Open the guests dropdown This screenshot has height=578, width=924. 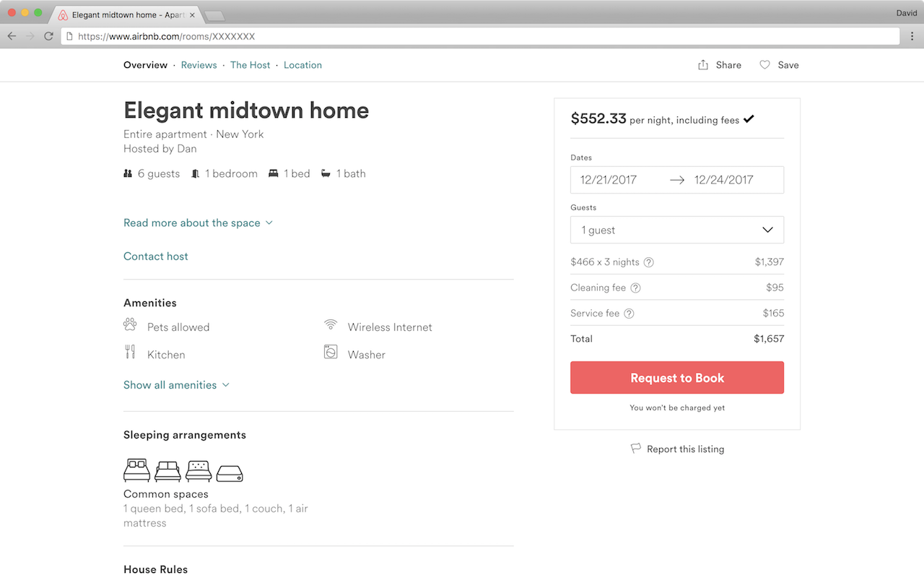tap(676, 230)
